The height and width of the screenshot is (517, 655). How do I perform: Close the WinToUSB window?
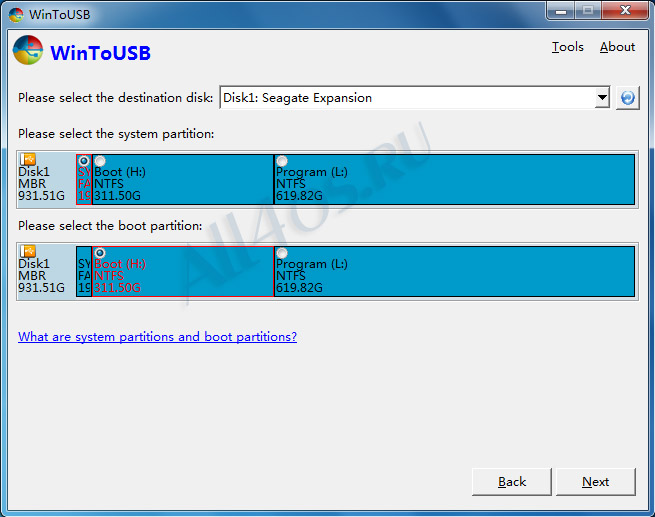[625, 10]
